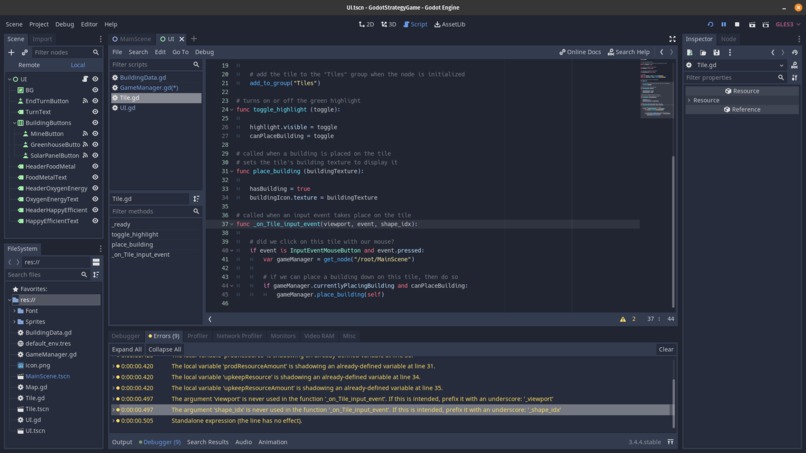Viewport: 806px width, 453px height.
Task: Open Scene dock options menu
Action: (x=100, y=39)
